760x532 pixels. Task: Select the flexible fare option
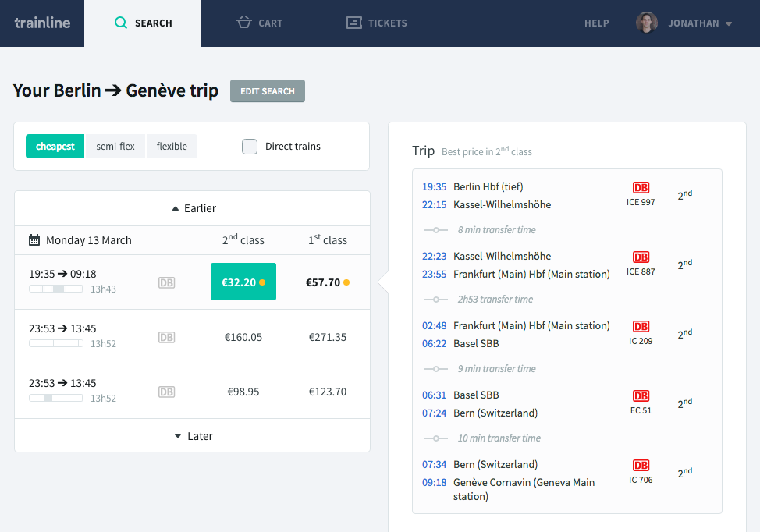click(x=172, y=147)
